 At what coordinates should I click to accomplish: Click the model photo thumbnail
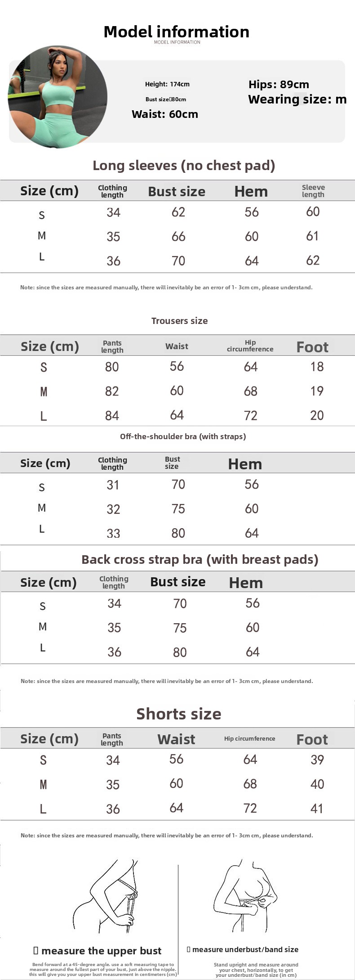58,97
